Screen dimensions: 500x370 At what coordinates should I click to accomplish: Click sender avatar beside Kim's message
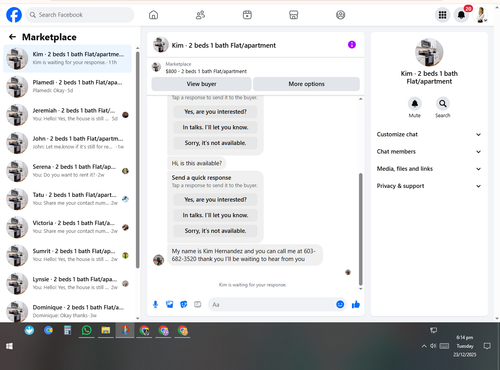click(x=158, y=260)
